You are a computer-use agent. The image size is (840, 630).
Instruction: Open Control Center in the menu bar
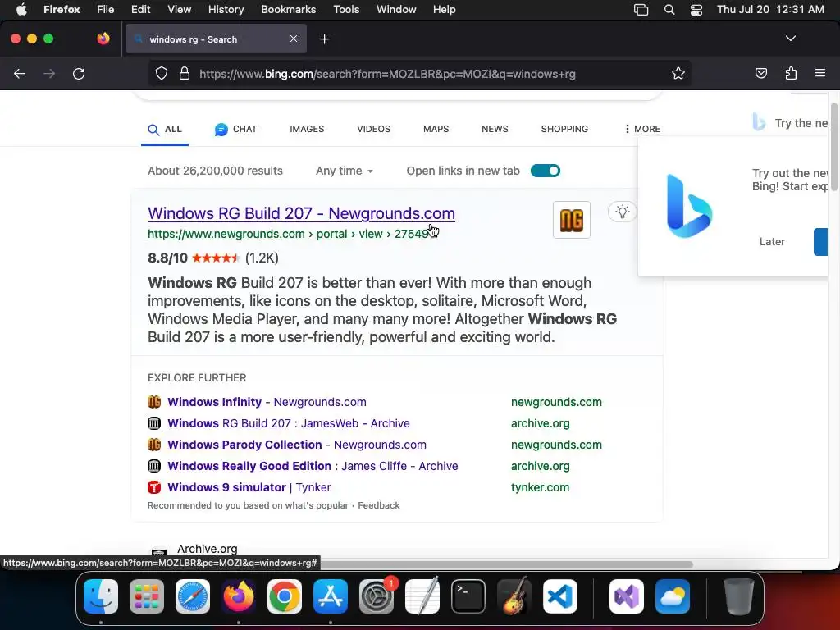click(x=696, y=10)
